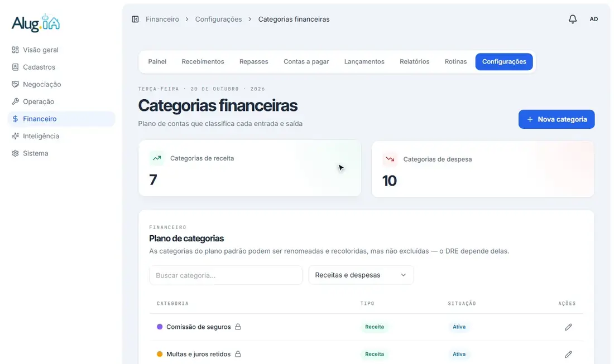Screen dimensions: 614x364
Task: Click lock icon beside Multas e juros retidos
Action: coord(238,354)
